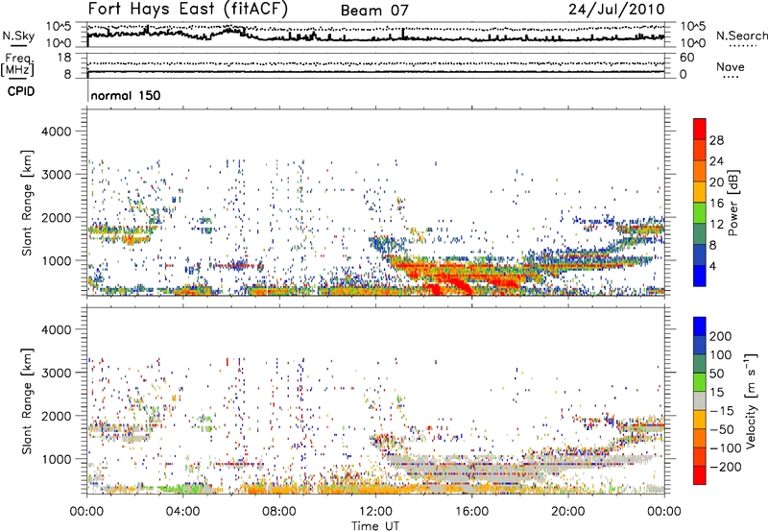768x532 pixels.
Task: Click the 'N.Search' legend label
Action: click(x=741, y=36)
